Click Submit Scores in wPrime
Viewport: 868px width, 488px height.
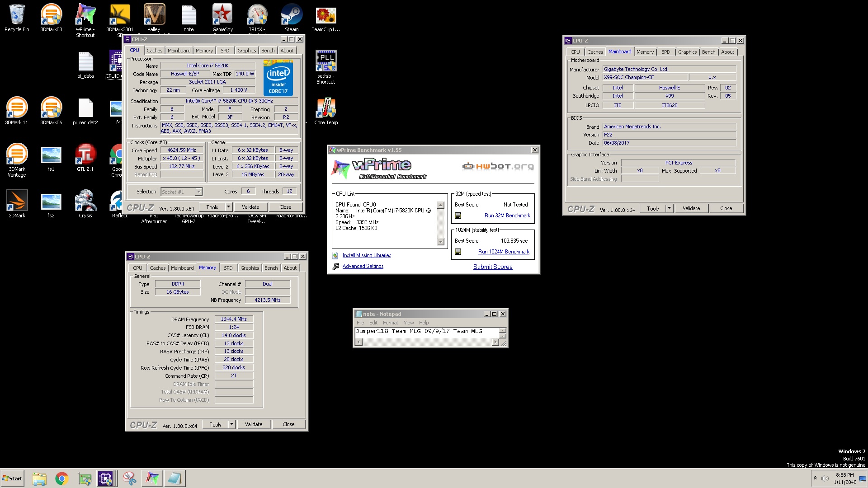coord(493,267)
